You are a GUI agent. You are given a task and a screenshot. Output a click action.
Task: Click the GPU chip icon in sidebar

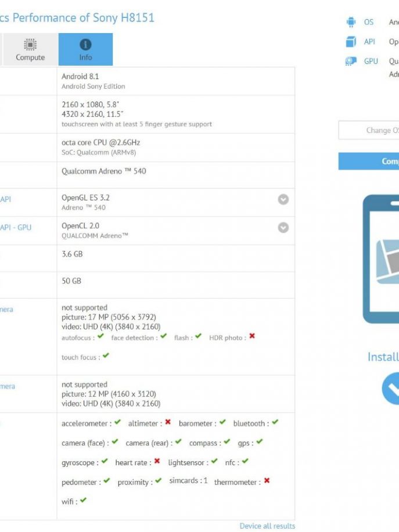(x=351, y=61)
